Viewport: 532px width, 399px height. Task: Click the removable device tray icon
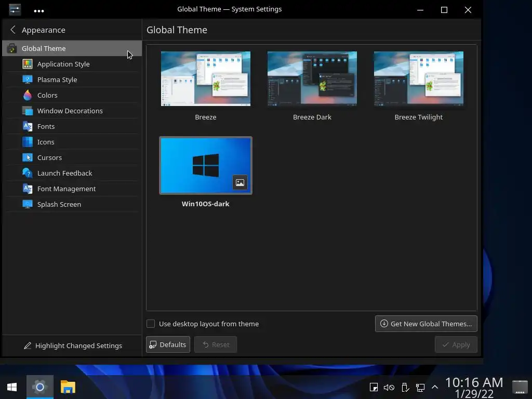coord(405,387)
